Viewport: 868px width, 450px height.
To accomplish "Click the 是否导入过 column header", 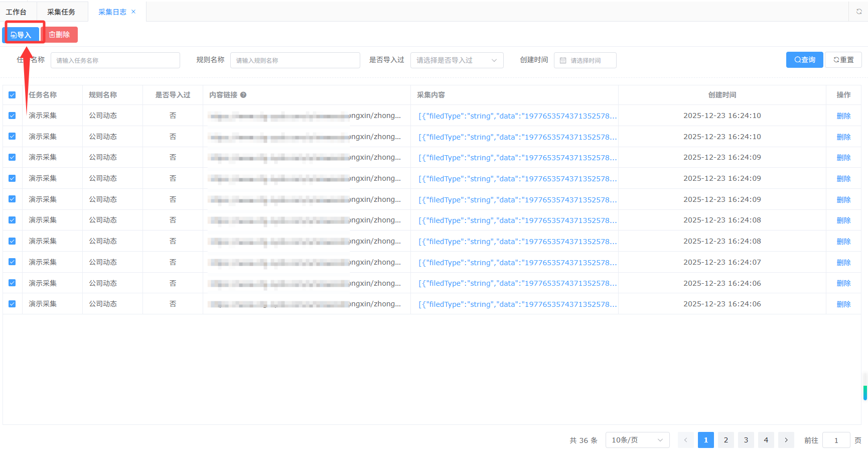I will (173, 95).
